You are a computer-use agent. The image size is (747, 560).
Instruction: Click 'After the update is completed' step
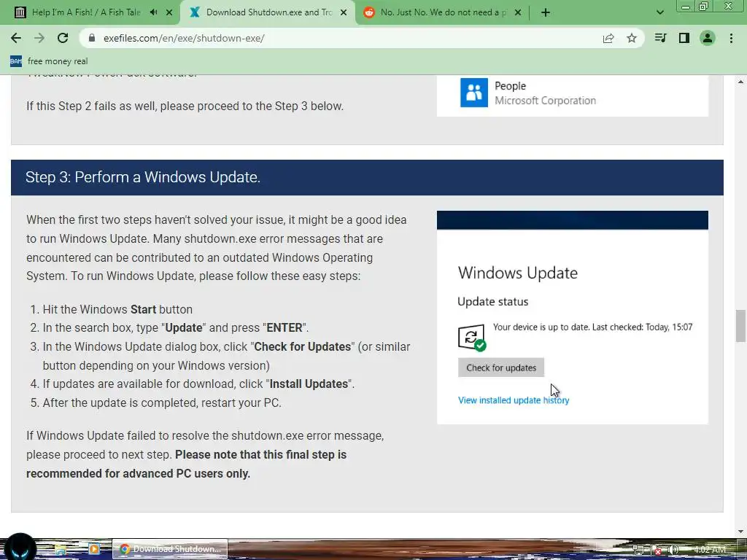[x=162, y=402]
